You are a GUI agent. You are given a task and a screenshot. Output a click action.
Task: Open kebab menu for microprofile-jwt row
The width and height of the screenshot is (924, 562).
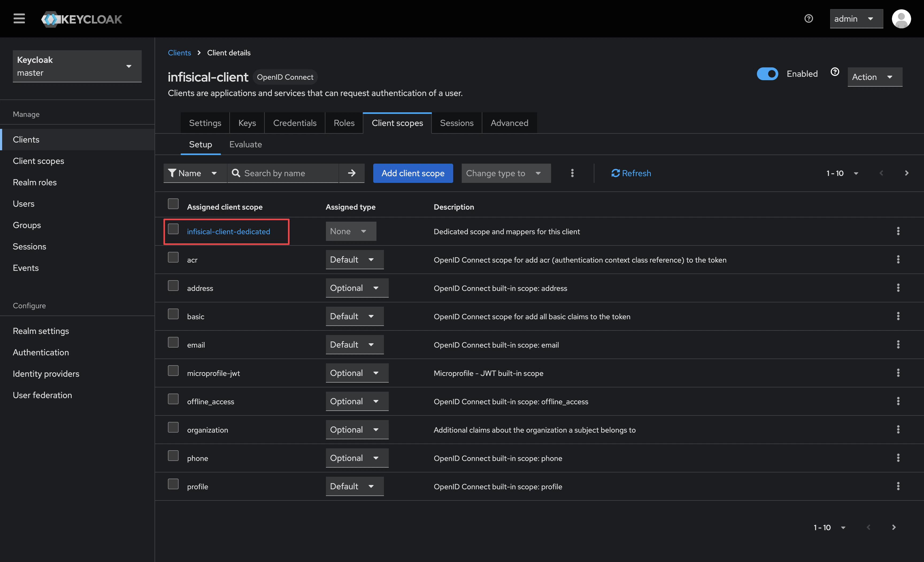[898, 373]
